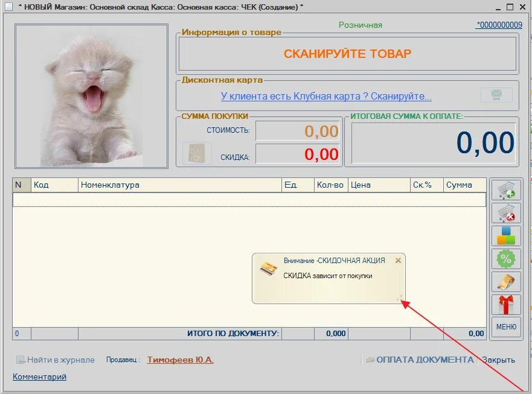Click the SMS envelope icon
Viewport: 532px width, 394px height.
pyautogui.click(x=496, y=95)
